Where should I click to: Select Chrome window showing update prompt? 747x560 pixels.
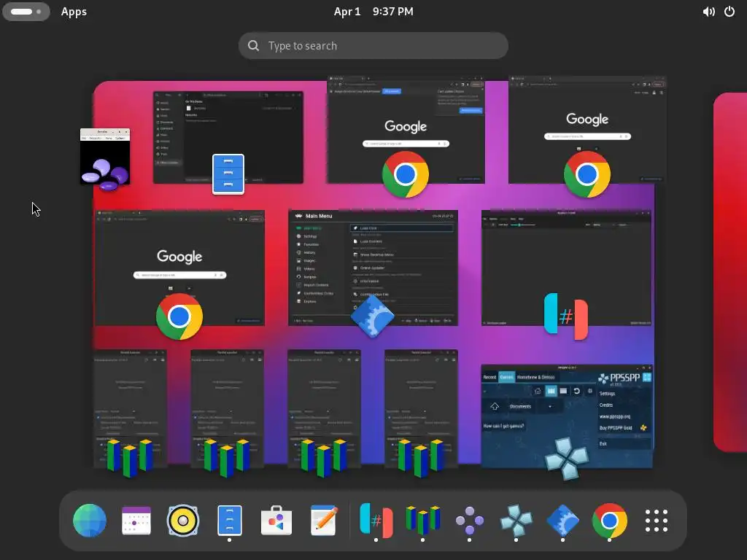406,130
